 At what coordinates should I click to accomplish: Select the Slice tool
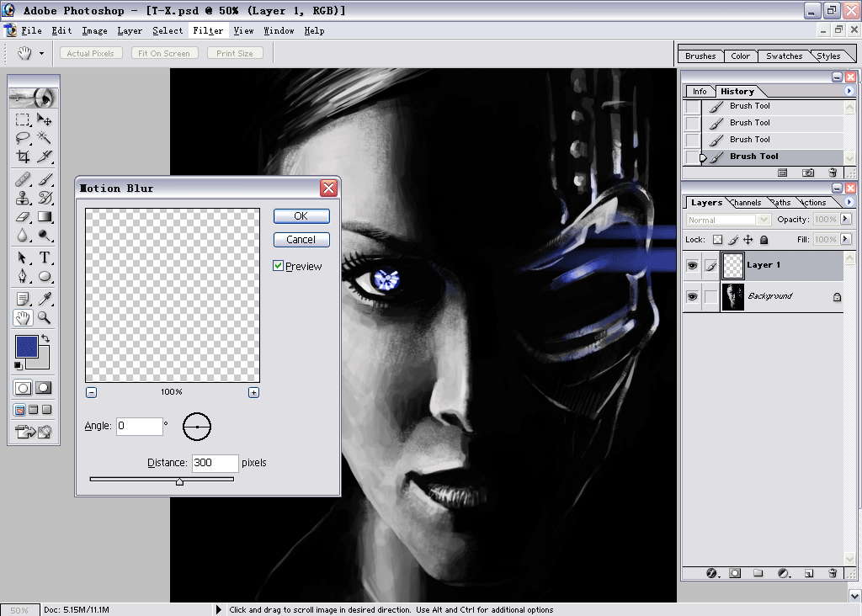click(45, 157)
